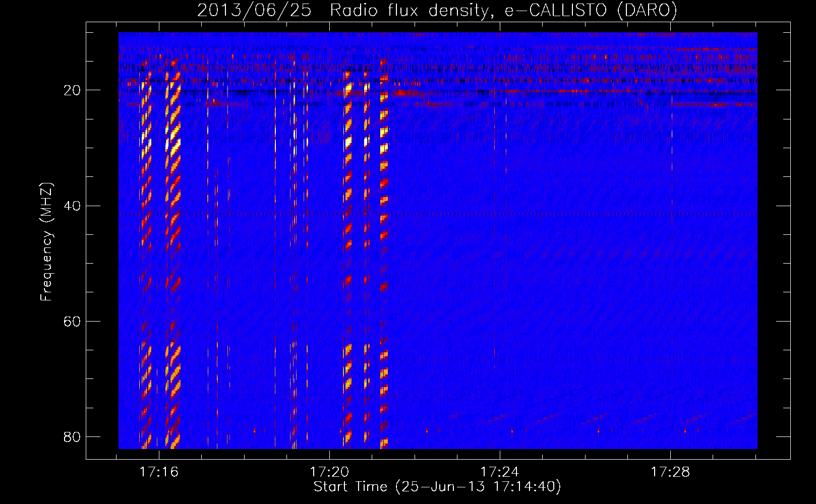The height and width of the screenshot is (504, 816).
Task: Click the "40" frequency tick label
Action: click(72, 206)
